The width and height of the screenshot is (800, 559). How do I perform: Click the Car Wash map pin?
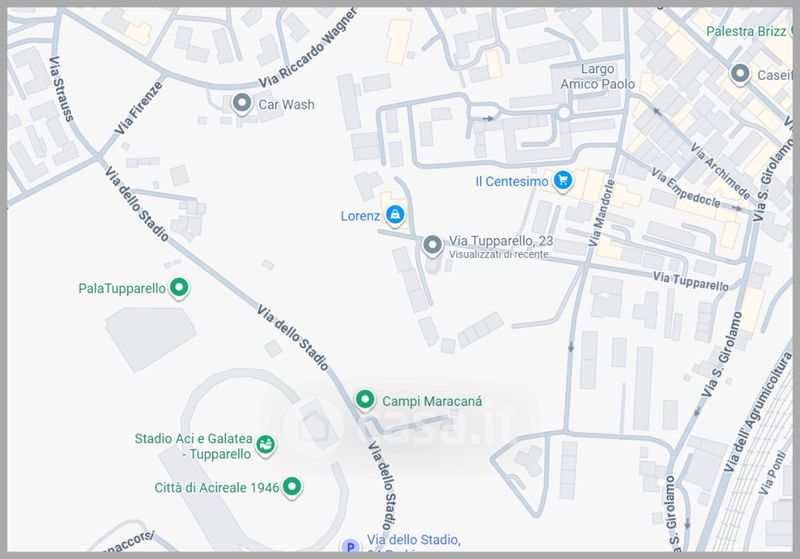(x=242, y=104)
